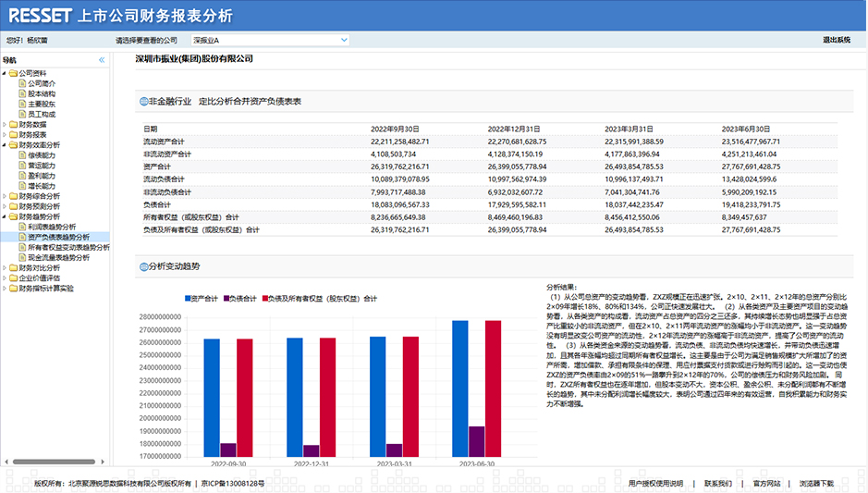
Task: Click the company title 深圳市振业(集团)股份有限公司
Action: click(194, 58)
